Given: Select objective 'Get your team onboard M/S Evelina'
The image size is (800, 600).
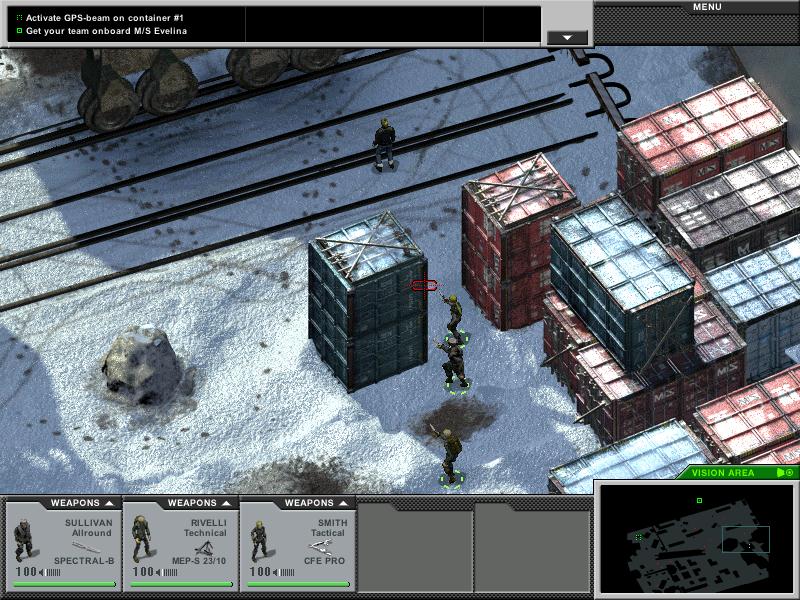Looking at the screenshot, I should pyautogui.click(x=106, y=31).
